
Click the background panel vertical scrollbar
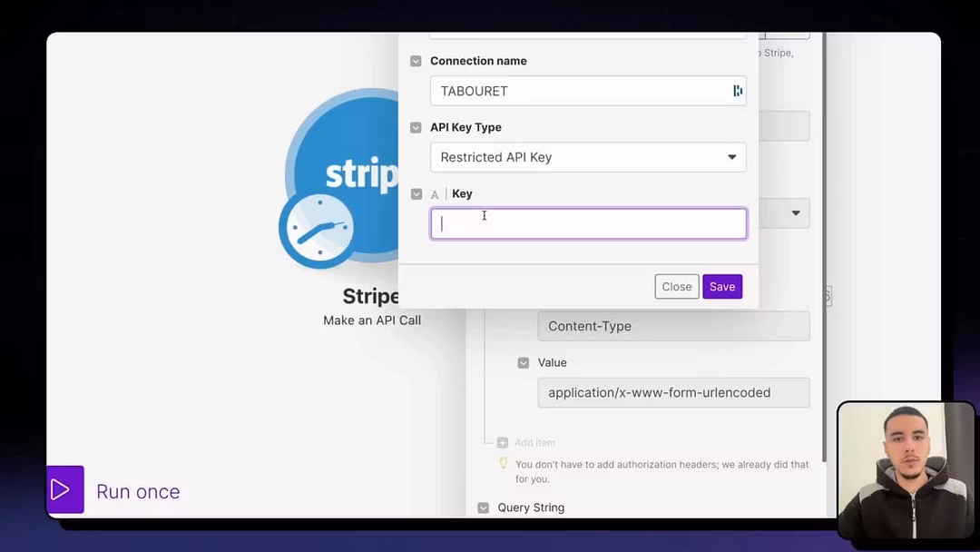[824, 250]
